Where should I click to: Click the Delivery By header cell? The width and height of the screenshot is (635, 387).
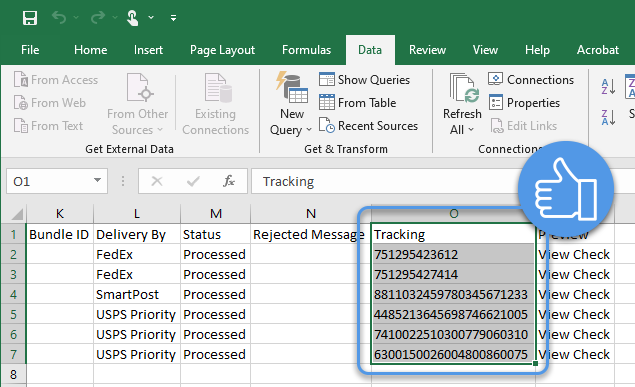tap(137, 234)
